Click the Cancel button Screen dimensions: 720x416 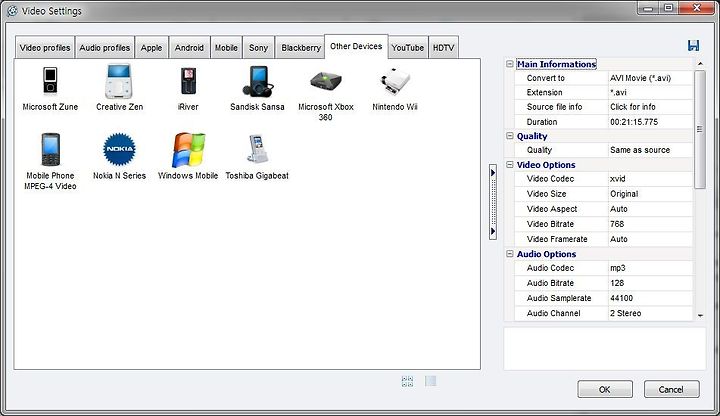click(x=671, y=389)
